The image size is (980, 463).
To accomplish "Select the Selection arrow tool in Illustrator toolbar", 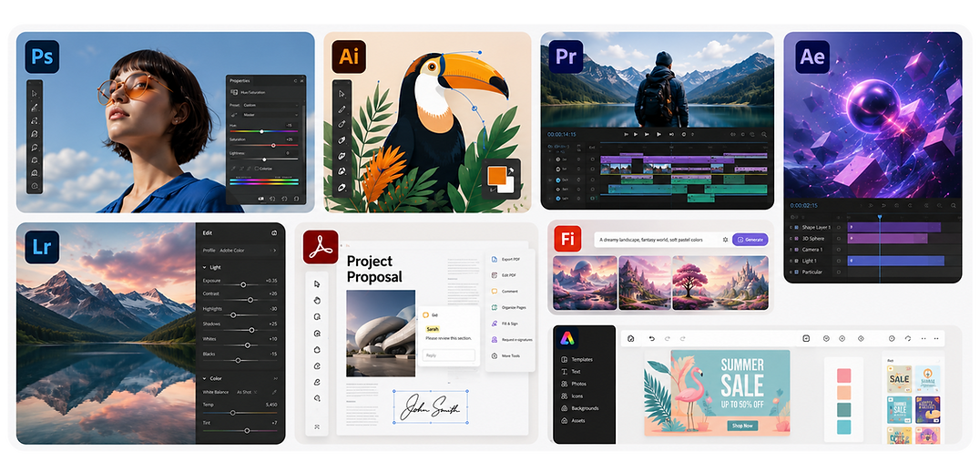I will [342, 94].
